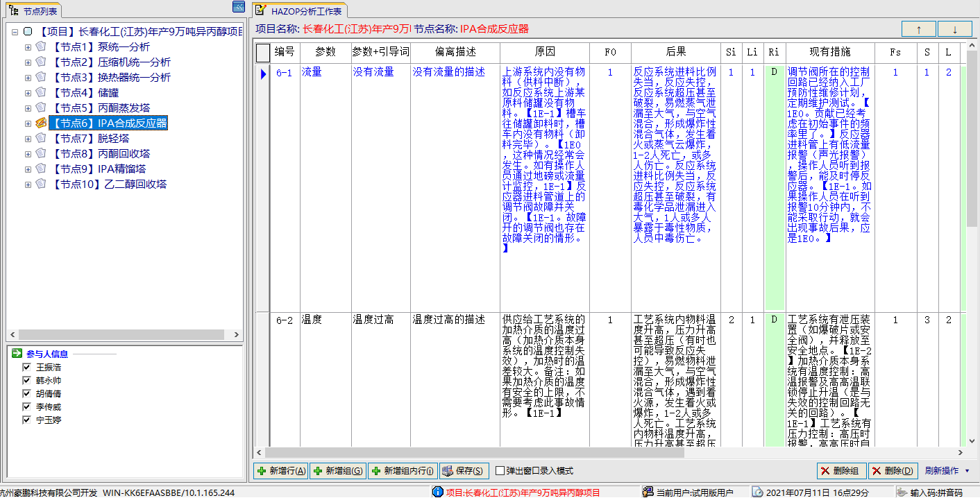The image size is (980, 498).
Task: Click the document icon of 【节点4】储罐
Action: (41, 93)
